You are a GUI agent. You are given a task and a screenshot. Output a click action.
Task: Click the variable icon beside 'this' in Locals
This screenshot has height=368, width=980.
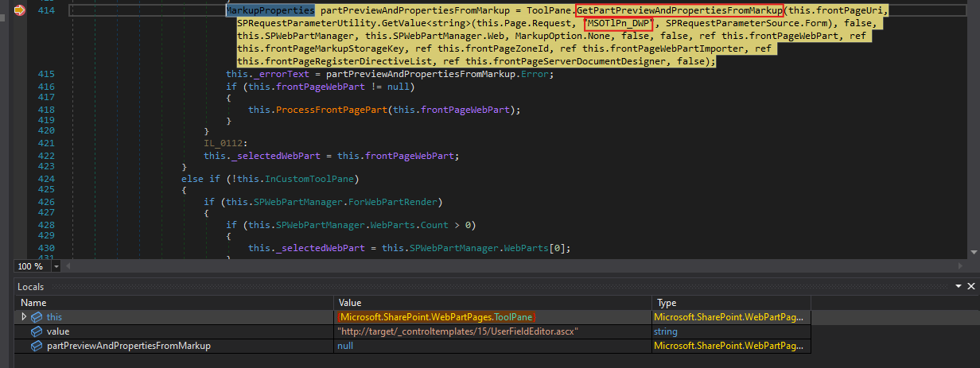pyautogui.click(x=37, y=317)
